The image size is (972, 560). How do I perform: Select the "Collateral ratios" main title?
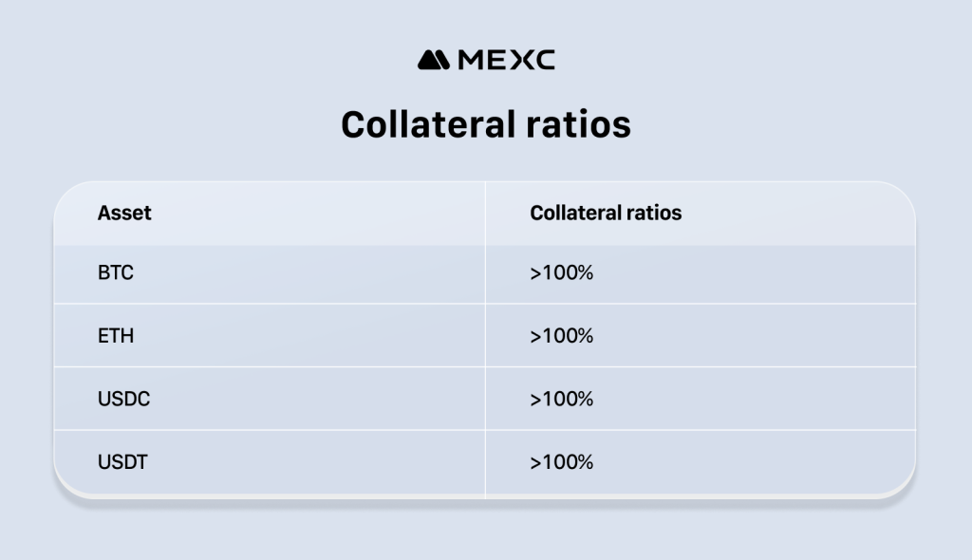(x=485, y=124)
